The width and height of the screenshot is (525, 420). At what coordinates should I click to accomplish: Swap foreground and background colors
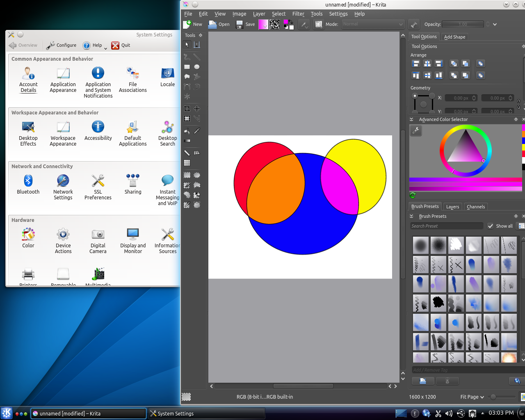(292, 21)
